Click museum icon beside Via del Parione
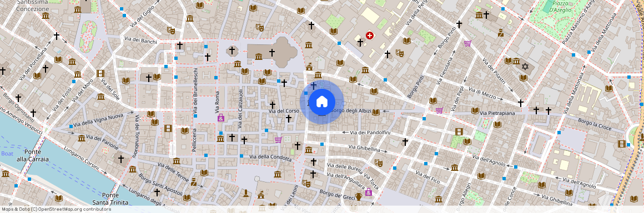This screenshot has width=644, height=213. tap(81, 138)
